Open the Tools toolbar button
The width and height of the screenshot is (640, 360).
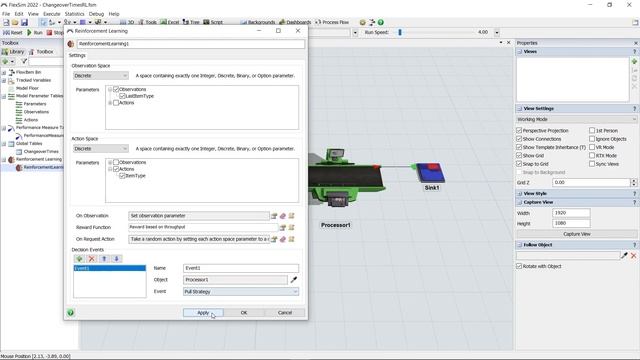[x=147, y=22]
